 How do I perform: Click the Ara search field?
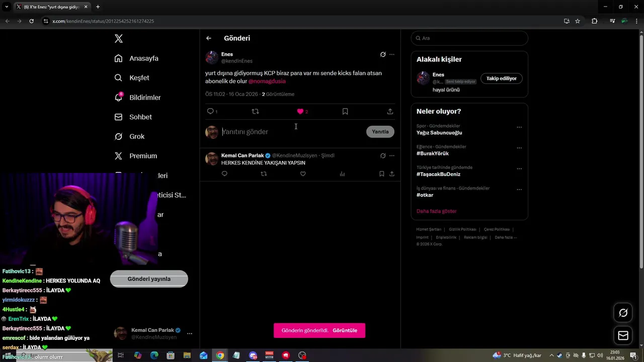pyautogui.click(x=469, y=38)
